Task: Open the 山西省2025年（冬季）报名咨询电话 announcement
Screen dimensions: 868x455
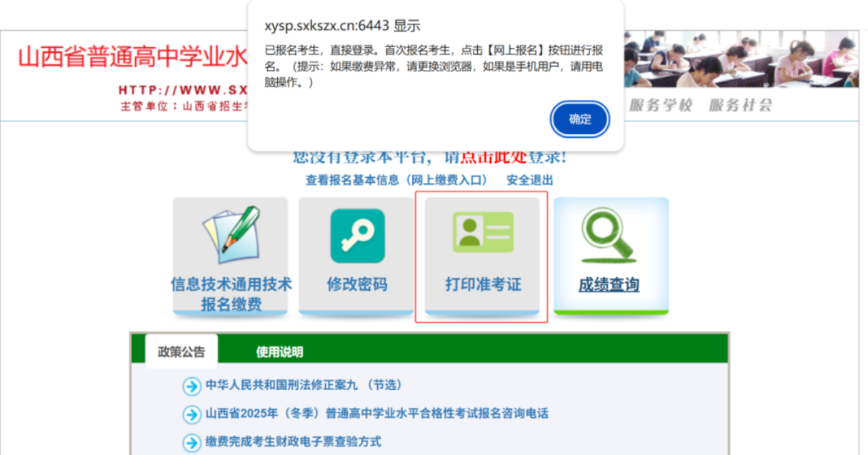Action: [x=376, y=414]
